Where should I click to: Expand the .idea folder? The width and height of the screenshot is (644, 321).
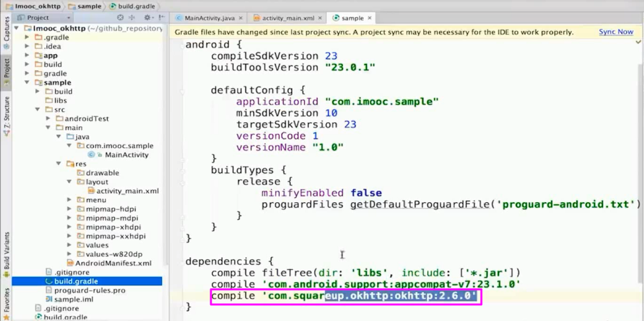click(x=27, y=46)
